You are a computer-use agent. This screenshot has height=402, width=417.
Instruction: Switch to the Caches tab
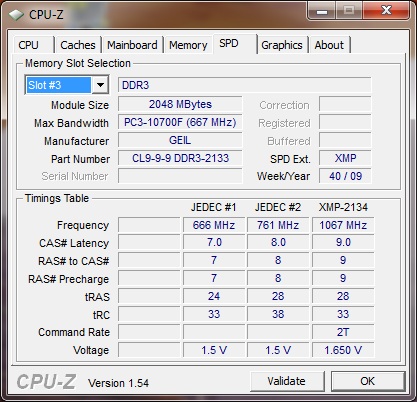coord(78,45)
